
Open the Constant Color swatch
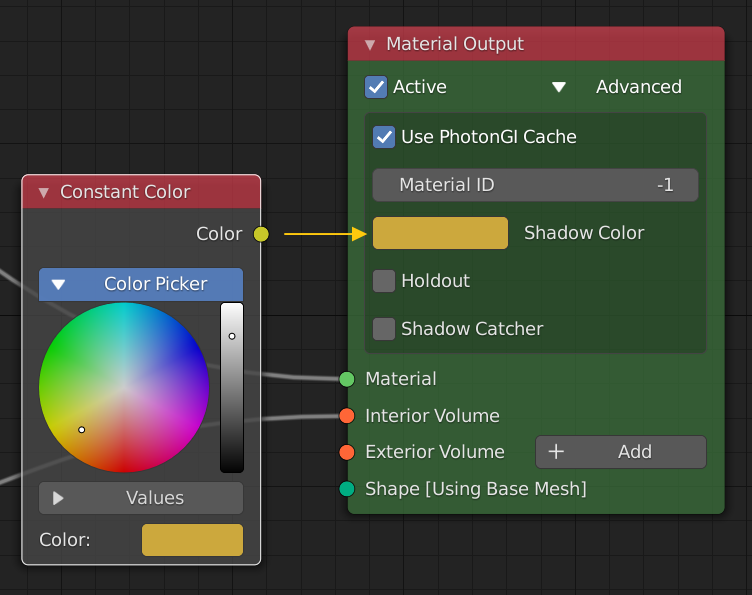[192, 540]
